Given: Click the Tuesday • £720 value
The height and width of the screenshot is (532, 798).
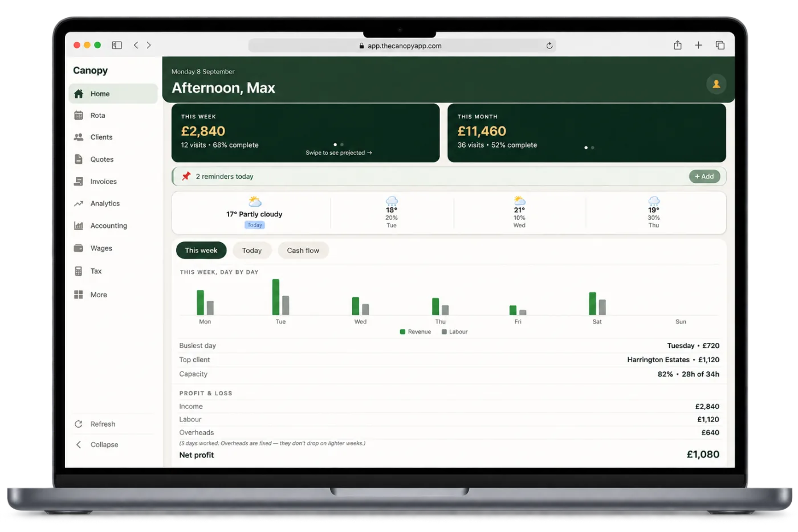Looking at the screenshot, I should tap(693, 346).
